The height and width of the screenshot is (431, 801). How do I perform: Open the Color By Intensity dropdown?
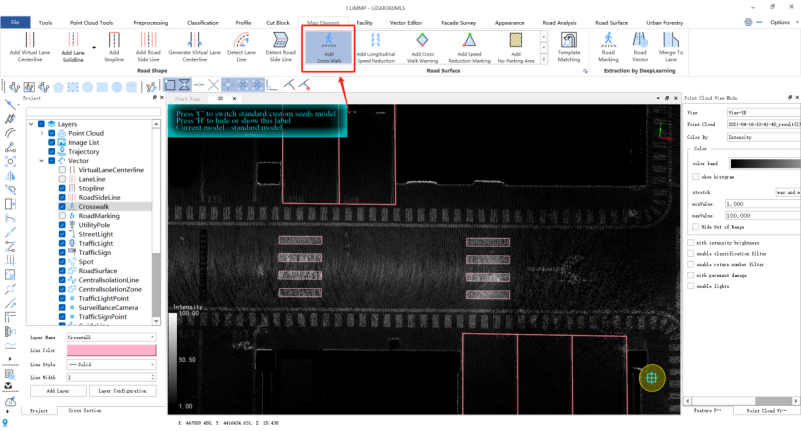764,137
